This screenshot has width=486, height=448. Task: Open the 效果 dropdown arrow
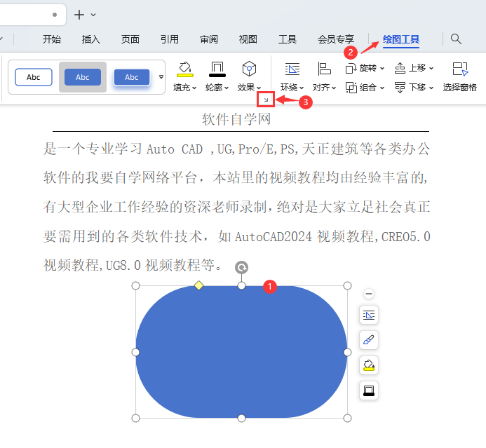point(259,88)
